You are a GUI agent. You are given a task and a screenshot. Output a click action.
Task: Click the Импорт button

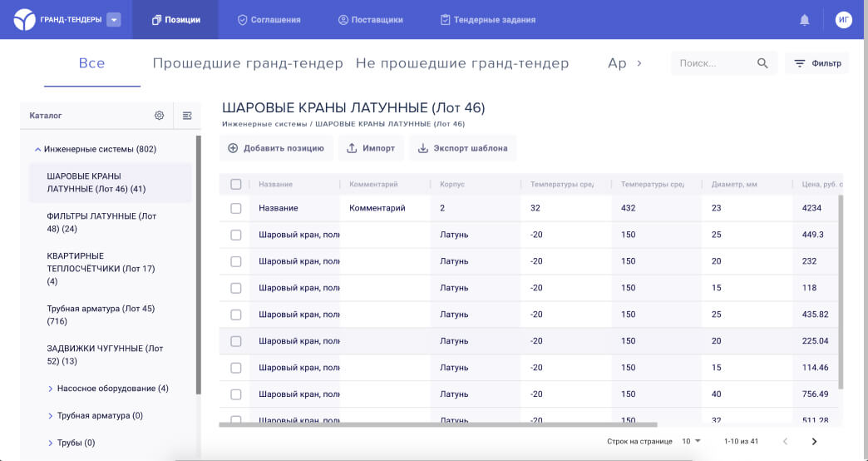pyautogui.click(x=371, y=148)
